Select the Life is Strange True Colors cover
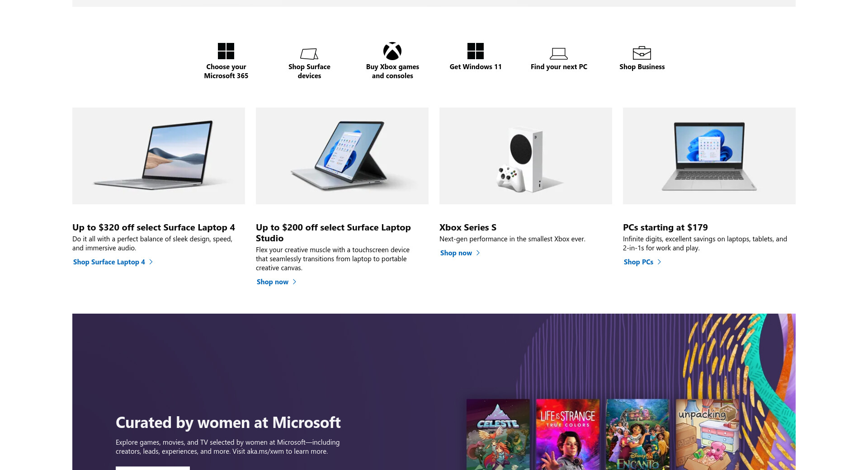 (x=568, y=434)
